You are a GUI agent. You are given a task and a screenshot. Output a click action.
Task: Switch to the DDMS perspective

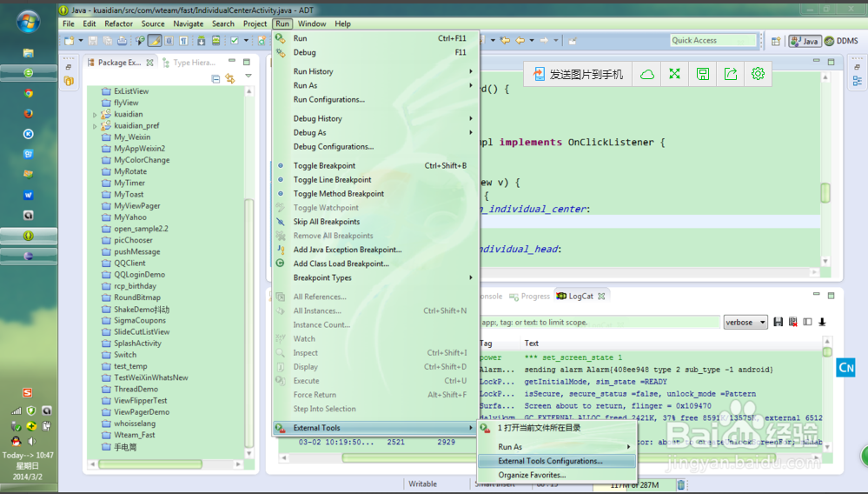click(x=841, y=41)
